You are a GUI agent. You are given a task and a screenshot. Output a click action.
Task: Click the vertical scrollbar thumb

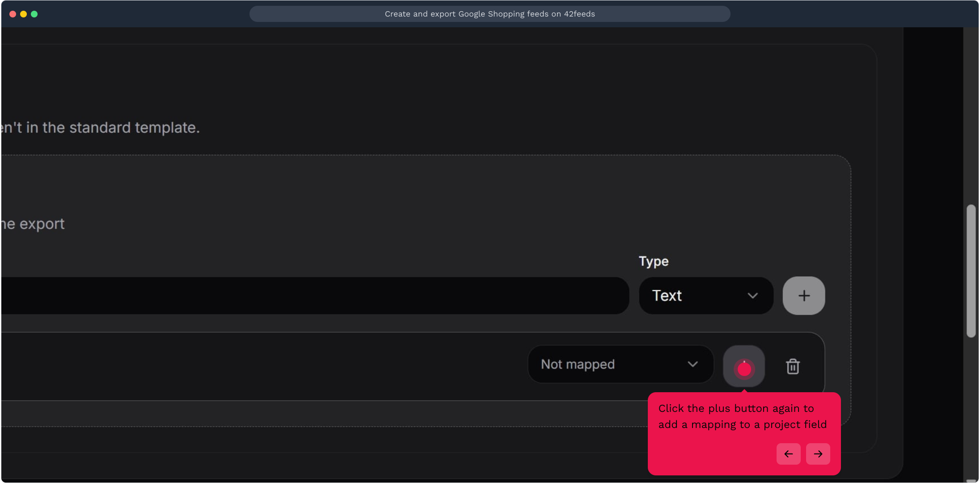click(x=971, y=271)
